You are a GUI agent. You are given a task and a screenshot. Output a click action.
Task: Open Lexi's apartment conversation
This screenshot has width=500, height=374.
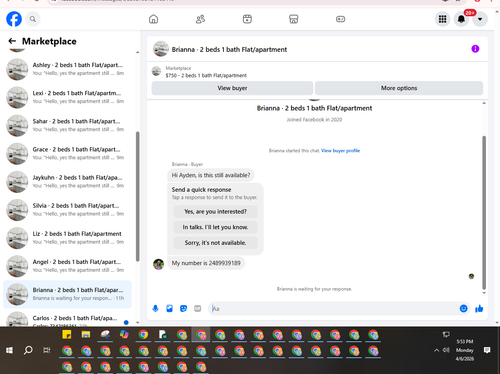[x=67, y=97]
